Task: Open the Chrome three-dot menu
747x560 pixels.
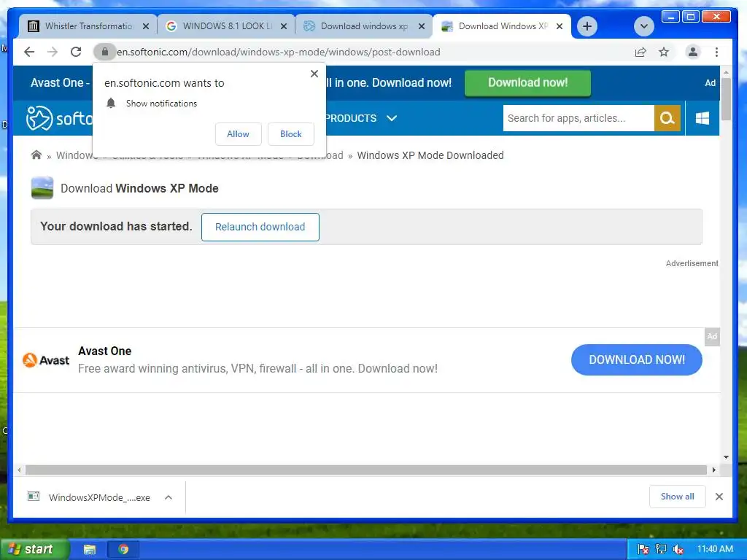Action: pos(716,52)
